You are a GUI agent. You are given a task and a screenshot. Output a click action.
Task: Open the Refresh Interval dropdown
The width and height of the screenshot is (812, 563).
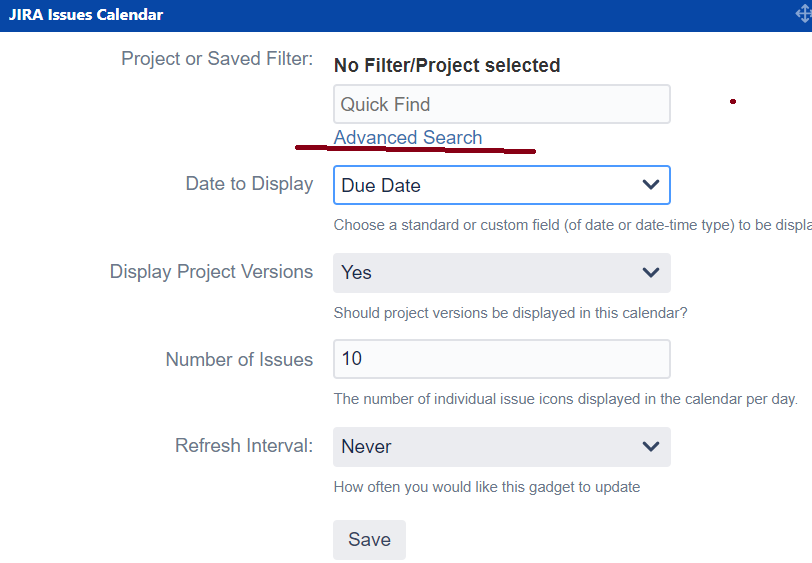(x=502, y=446)
